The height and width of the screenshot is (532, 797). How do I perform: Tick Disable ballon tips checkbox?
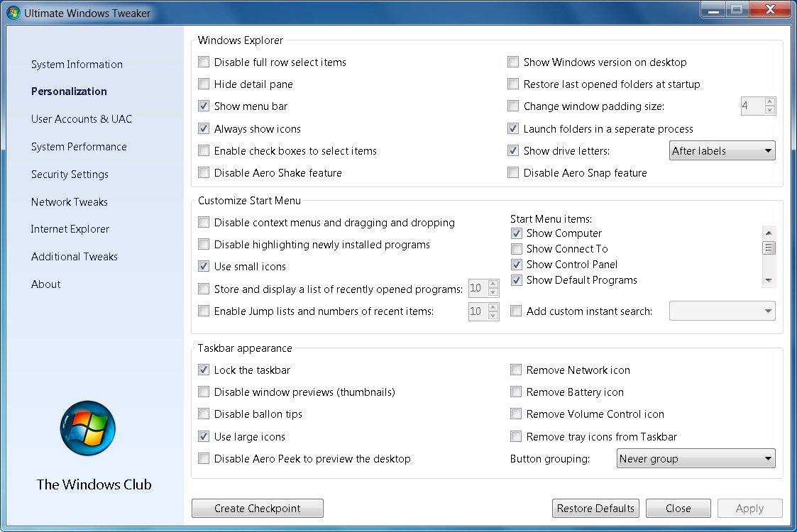pyautogui.click(x=203, y=414)
